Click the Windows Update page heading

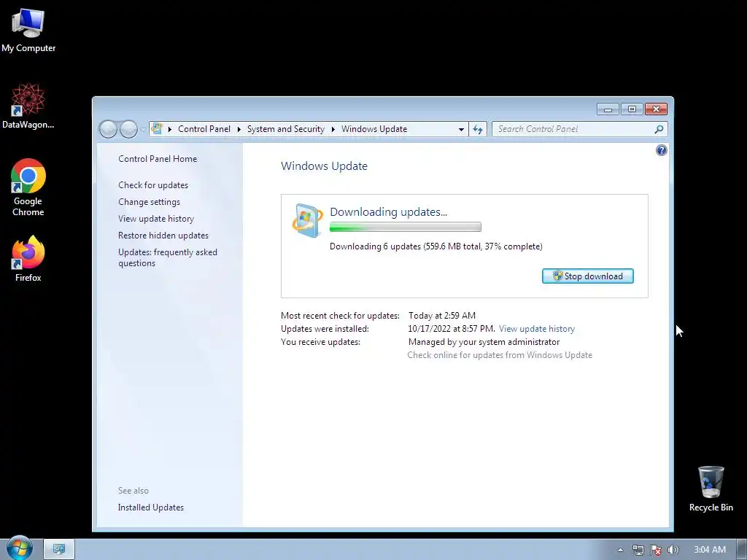tap(324, 166)
